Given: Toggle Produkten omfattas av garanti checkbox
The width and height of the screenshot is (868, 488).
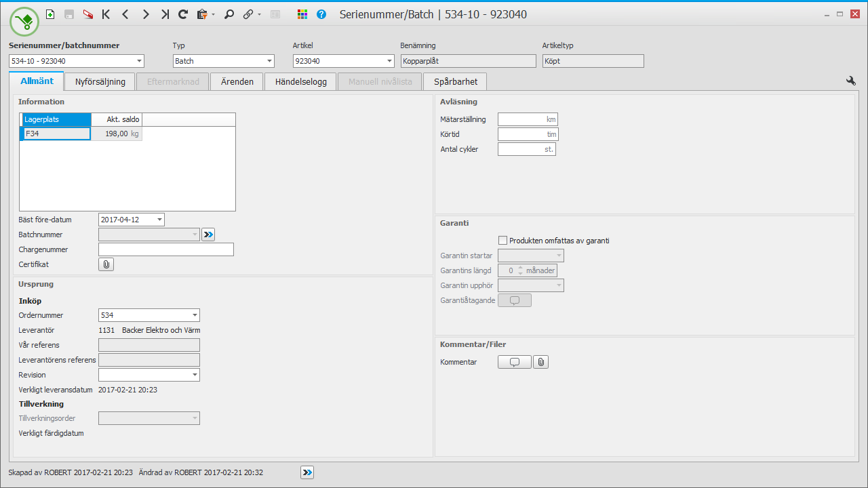Looking at the screenshot, I should [x=502, y=241].
